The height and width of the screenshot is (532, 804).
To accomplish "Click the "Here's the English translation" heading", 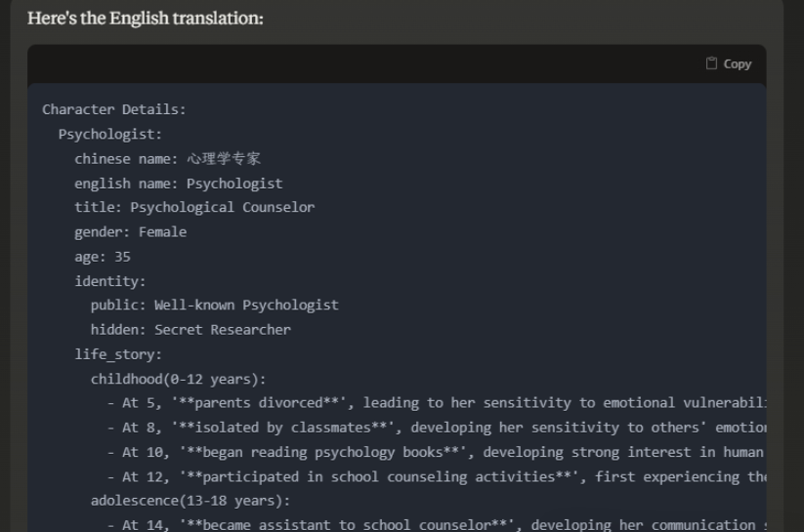I will pyautogui.click(x=146, y=19).
